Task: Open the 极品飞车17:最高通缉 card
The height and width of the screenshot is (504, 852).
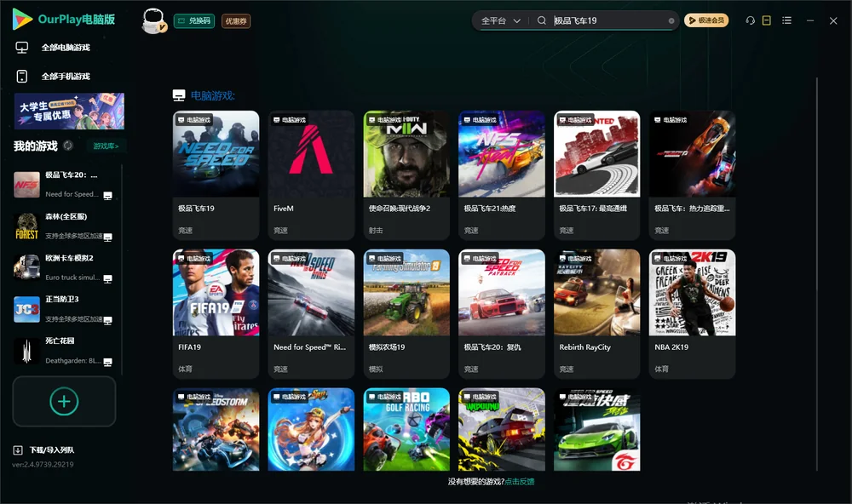Action: pos(596,175)
